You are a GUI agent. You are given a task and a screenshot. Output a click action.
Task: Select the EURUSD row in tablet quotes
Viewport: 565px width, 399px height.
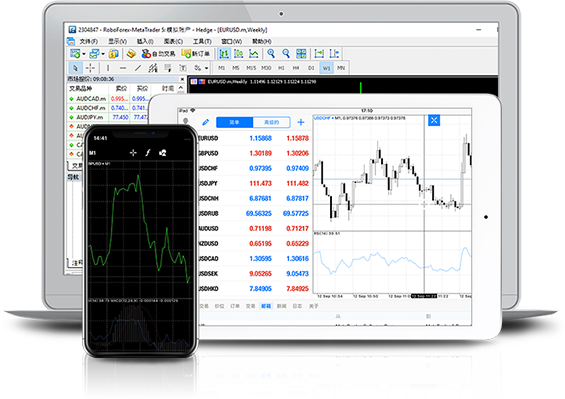(x=254, y=138)
